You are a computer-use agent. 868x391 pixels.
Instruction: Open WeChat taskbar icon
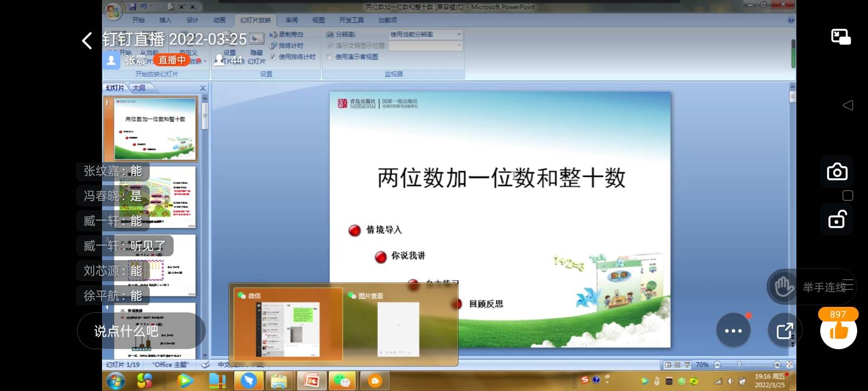[x=342, y=381]
